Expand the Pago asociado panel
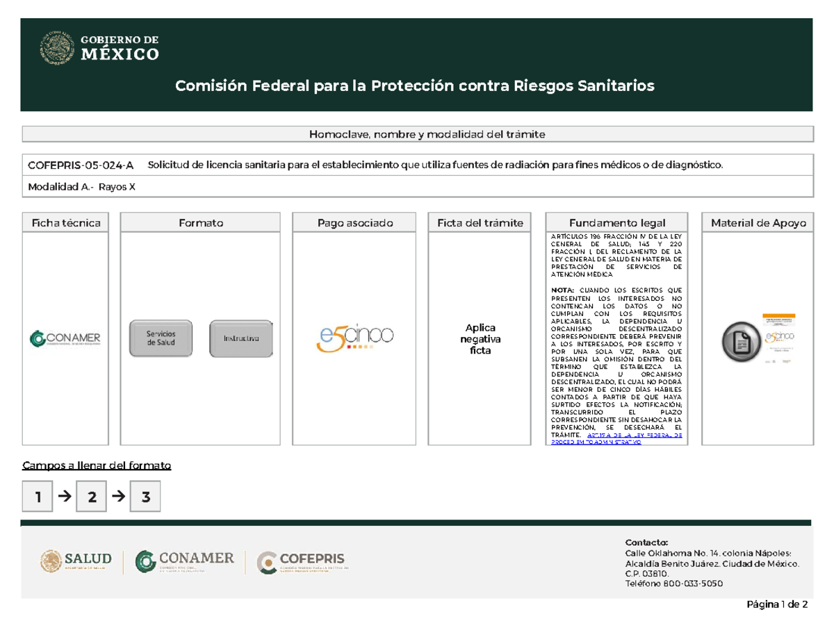Viewport: 834px width, 644px height. coord(355,222)
